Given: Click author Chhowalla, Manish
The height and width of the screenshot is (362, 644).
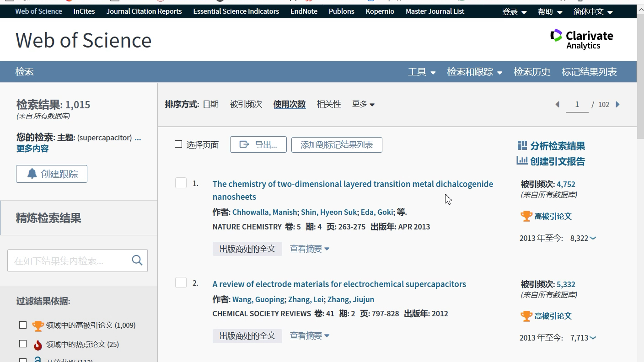Looking at the screenshot, I should coord(265,212).
